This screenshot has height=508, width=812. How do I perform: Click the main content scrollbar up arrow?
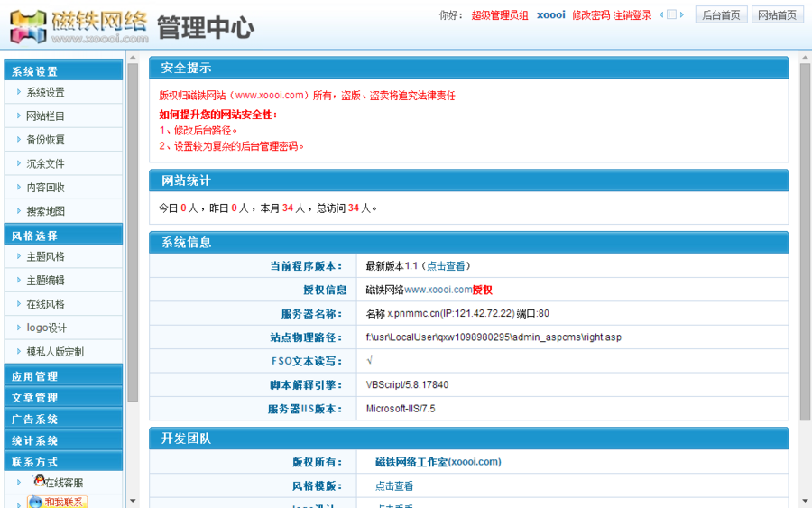click(x=806, y=58)
